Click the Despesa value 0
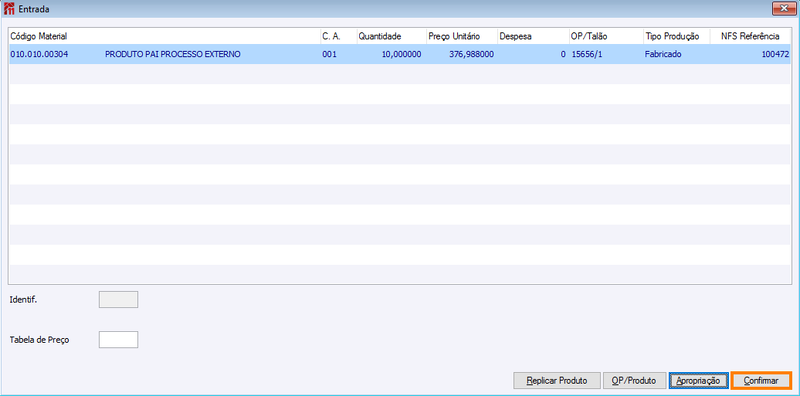The image size is (800, 396). pyautogui.click(x=563, y=54)
